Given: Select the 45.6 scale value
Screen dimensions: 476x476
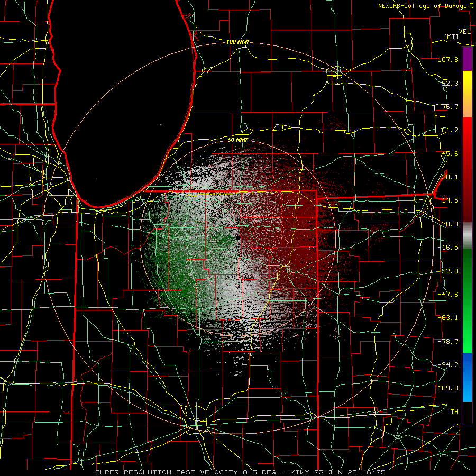Looking at the screenshot, I should (x=450, y=153).
